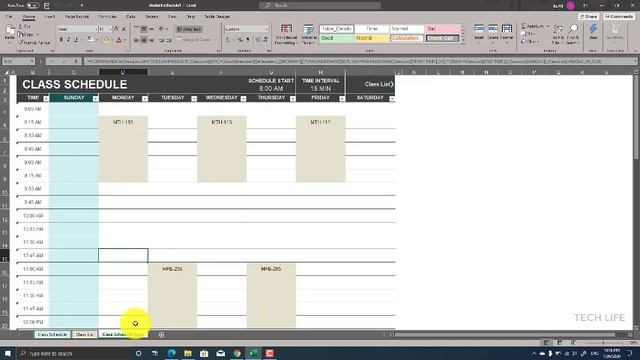Image resolution: width=640 pixels, height=360 pixels.
Task: Switch to the Page Layout tab
Action: click(x=77, y=17)
